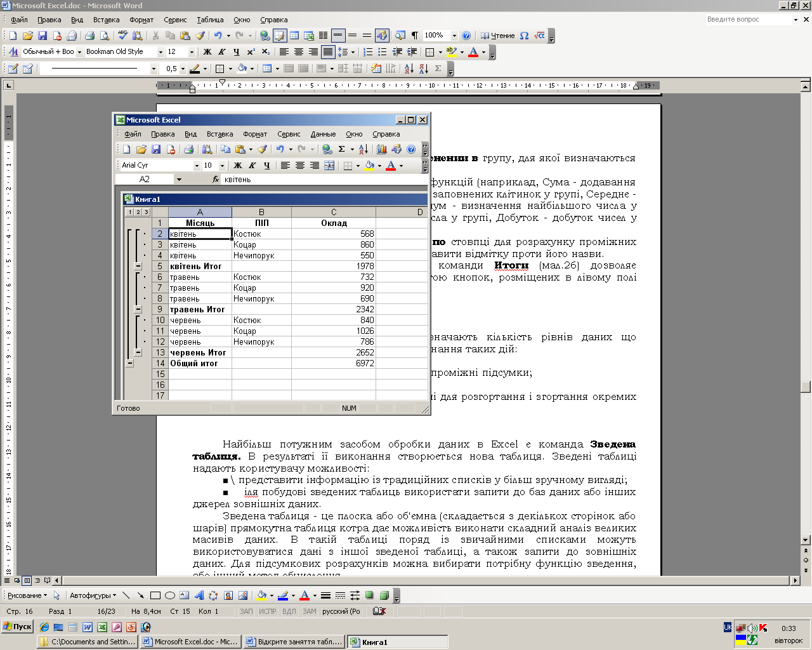Click Copy icon in Excel toolbar
Viewport: 812px width, 650px height.
pyautogui.click(x=225, y=149)
